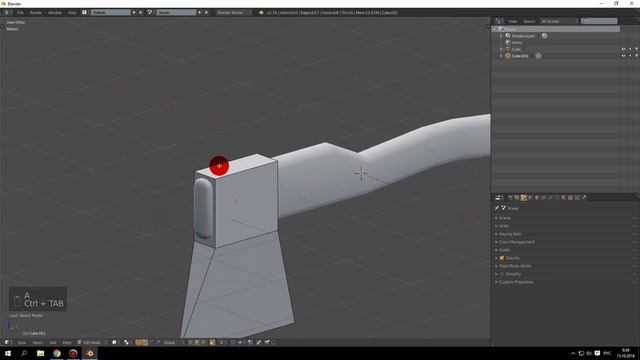Add a new screen layout
The image size is (640, 360).
pos(134,13)
